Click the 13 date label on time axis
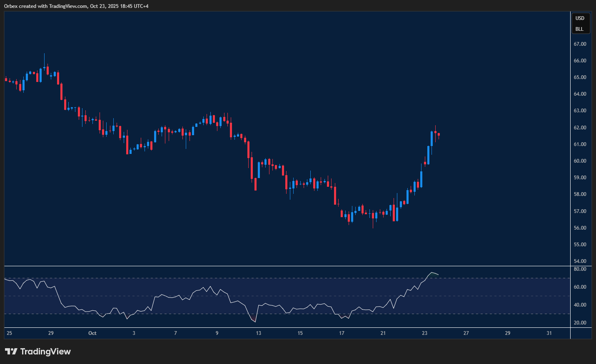 259,333
